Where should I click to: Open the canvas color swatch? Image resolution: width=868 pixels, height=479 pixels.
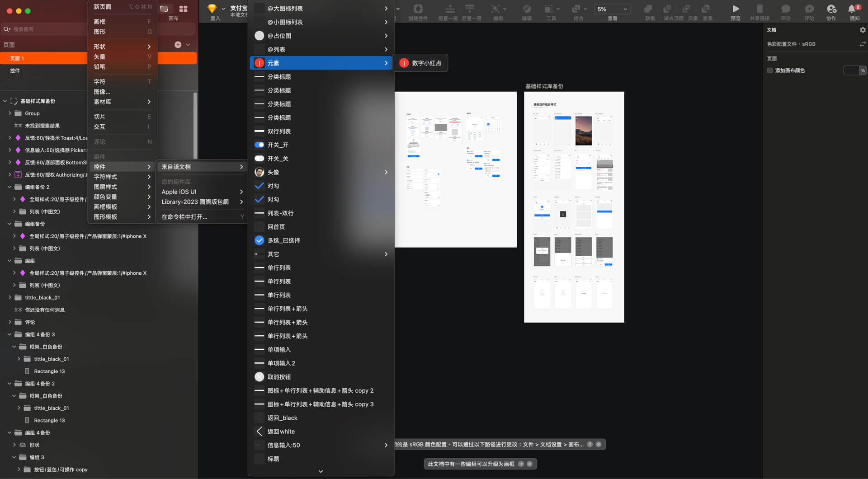point(851,70)
